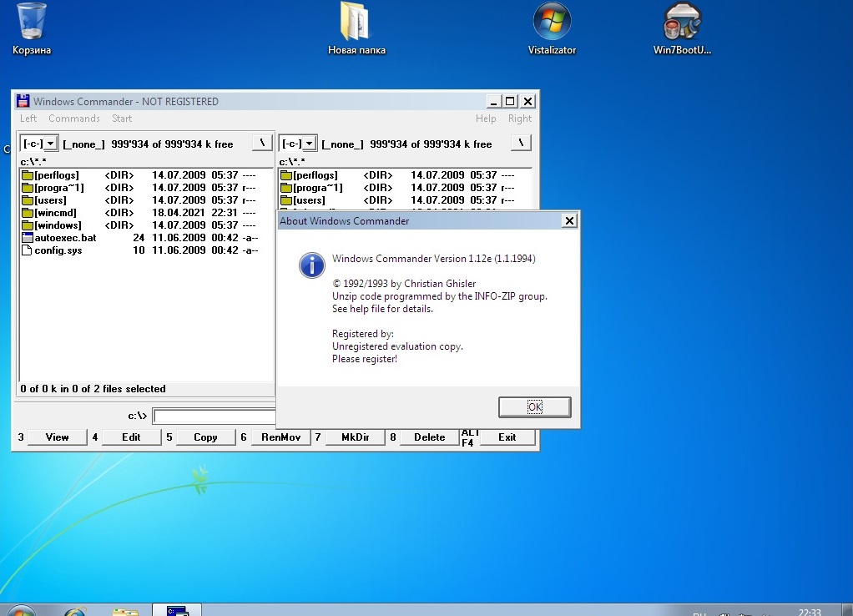This screenshot has width=853, height=616.
Task: Open the Start menu in Windows Commander
Action: (x=122, y=119)
